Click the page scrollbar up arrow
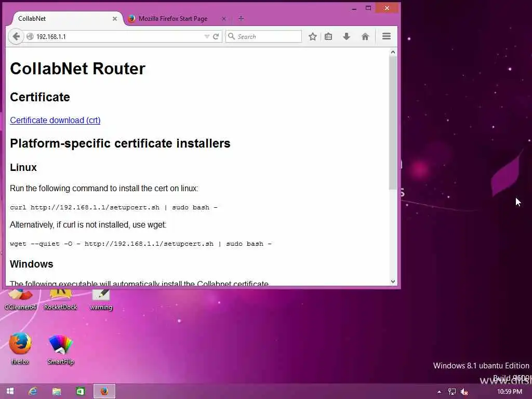532x399 pixels. coord(393,52)
